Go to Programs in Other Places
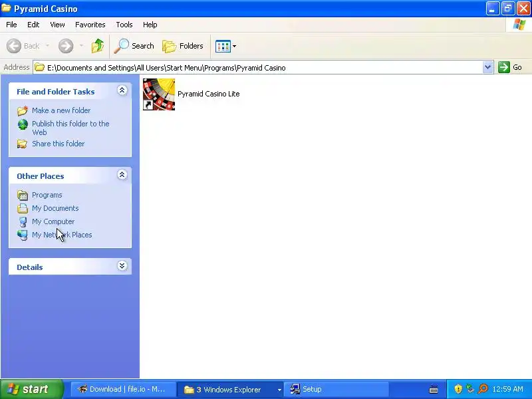Image resolution: width=532 pixels, height=399 pixels. point(47,195)
